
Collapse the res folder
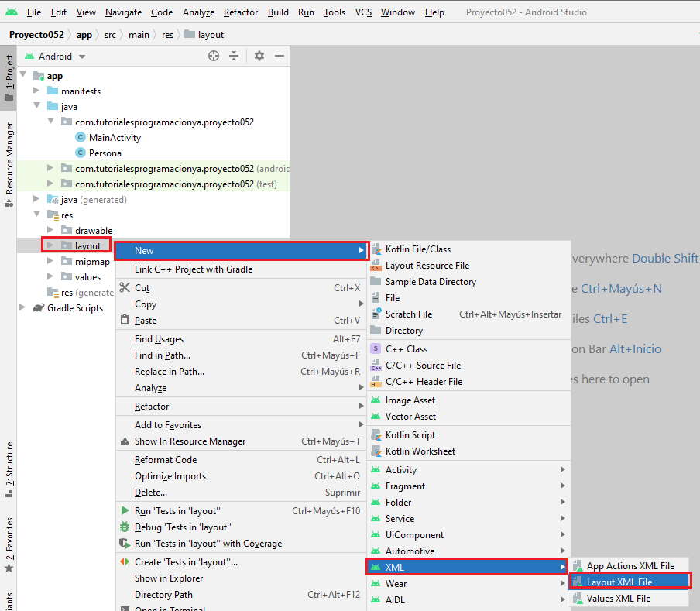[36, 215]
